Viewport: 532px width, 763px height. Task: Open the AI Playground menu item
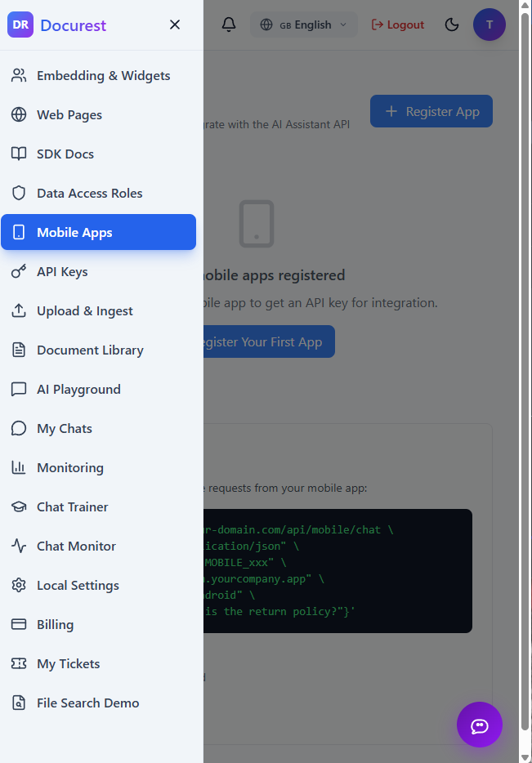pos(78,389)
